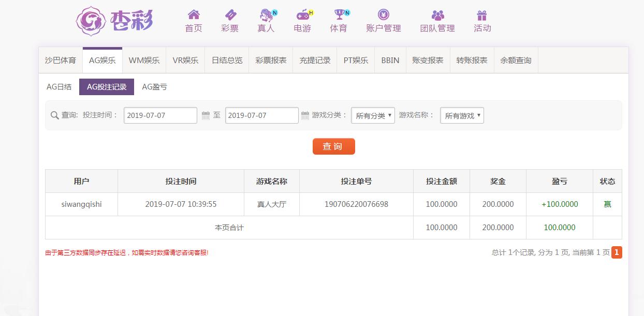
Task: Open the 日结总览 tab
Action: pos(227,60)
